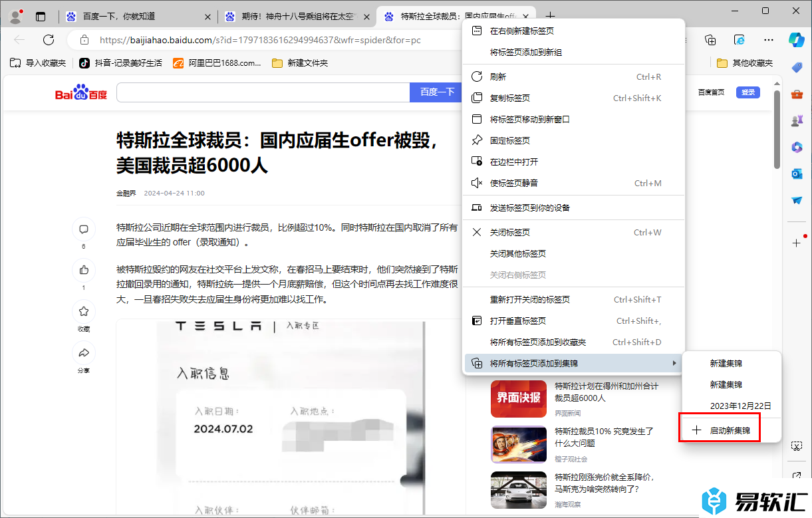This screenshot has height=518, width=812.
Task: Click the site info lock icon
Action: [x=84, y=40]
